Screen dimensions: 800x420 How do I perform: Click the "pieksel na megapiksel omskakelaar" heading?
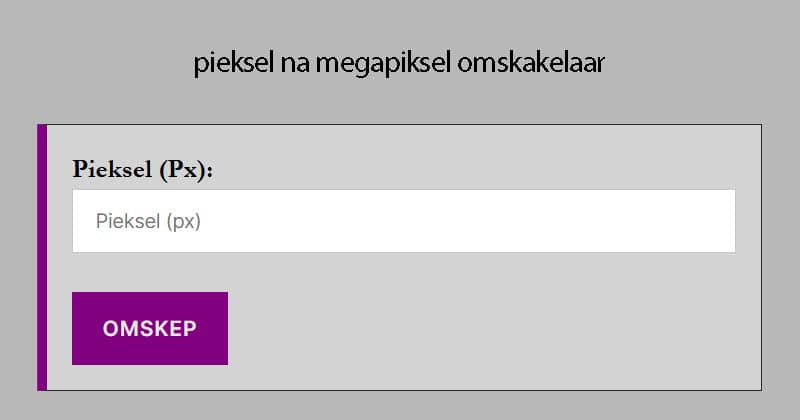tap(399, 63)
